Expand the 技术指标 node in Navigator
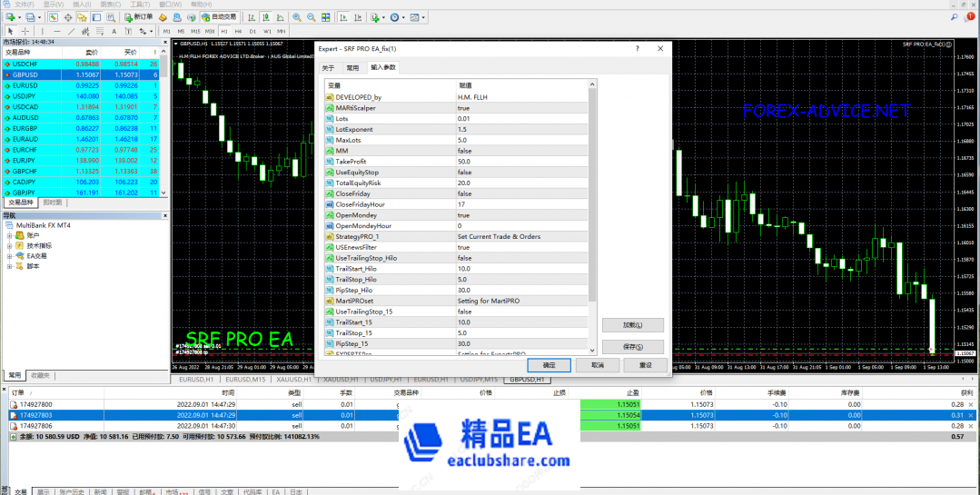This screenshot has height=495, width=980. (x=9, y=245)
